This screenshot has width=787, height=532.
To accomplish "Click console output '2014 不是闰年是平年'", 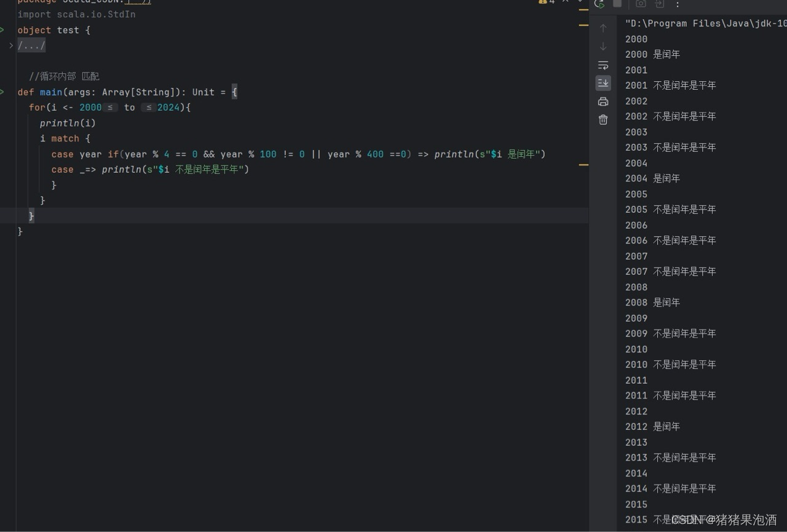I will point(671,488).
